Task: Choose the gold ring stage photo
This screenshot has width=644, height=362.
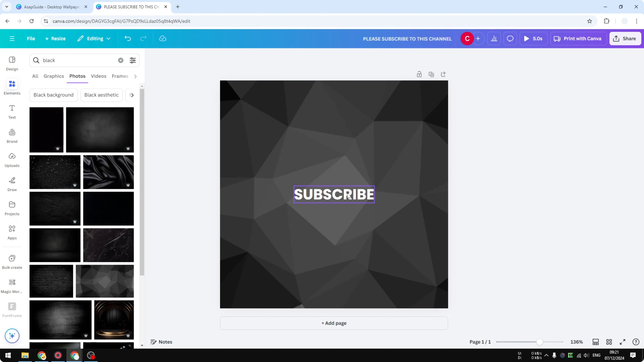Action: [x=114, y=320]
